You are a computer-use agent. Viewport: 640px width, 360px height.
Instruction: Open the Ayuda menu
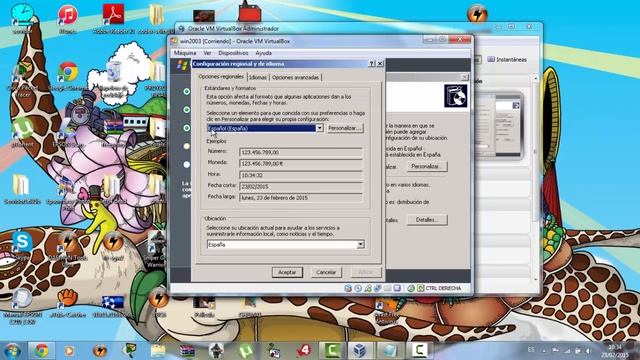click(263, 53)
